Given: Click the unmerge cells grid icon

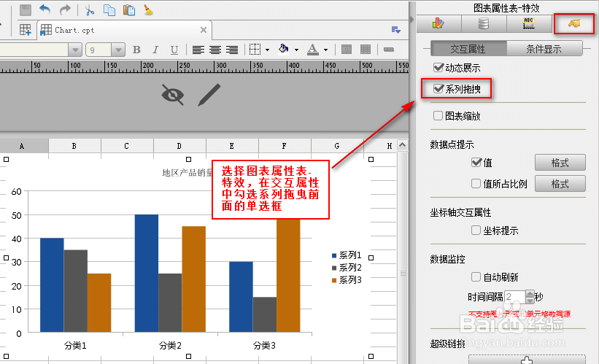Looking at the screenshot, I should [366, 50].
